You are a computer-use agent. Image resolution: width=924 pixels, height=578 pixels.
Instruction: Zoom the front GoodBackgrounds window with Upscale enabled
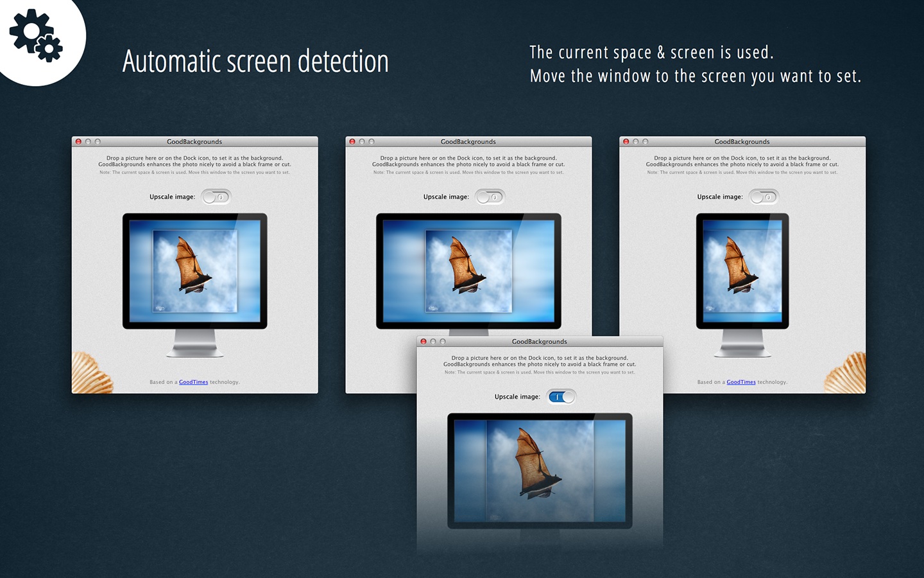click(443, 342)
